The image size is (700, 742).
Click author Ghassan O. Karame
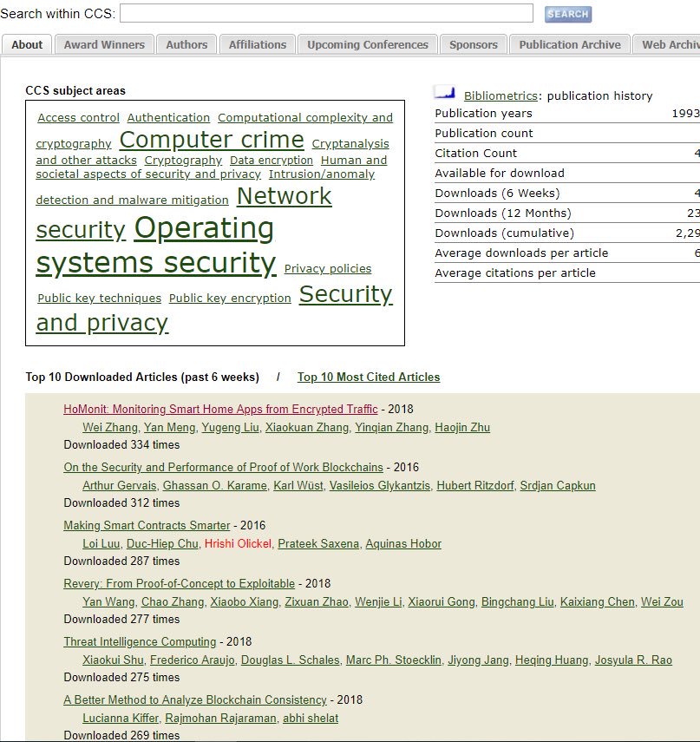tap(215, 485)
